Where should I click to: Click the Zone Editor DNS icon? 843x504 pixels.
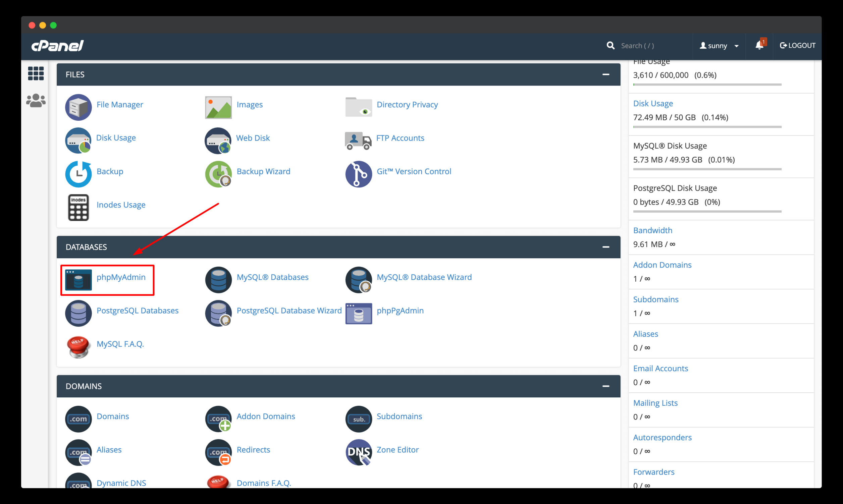pyautogui.click(x=358, y=452)
